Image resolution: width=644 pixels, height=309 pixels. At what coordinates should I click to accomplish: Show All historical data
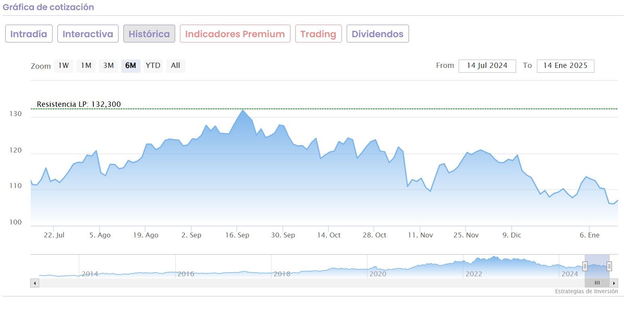click(176, 66)
